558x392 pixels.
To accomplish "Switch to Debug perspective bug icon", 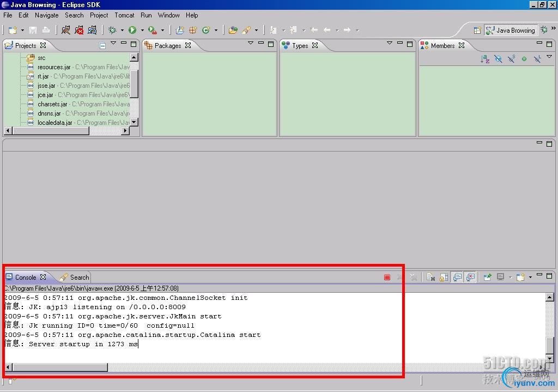I will (544, 29).
